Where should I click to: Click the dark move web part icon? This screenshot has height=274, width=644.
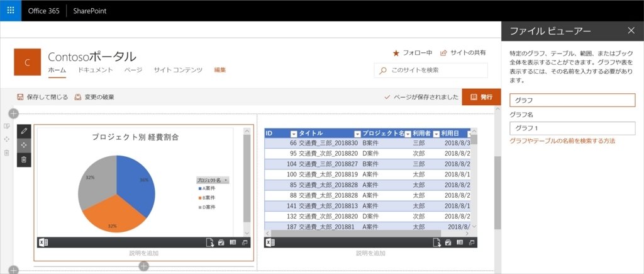pyautogui.click(x=24, y=146)
